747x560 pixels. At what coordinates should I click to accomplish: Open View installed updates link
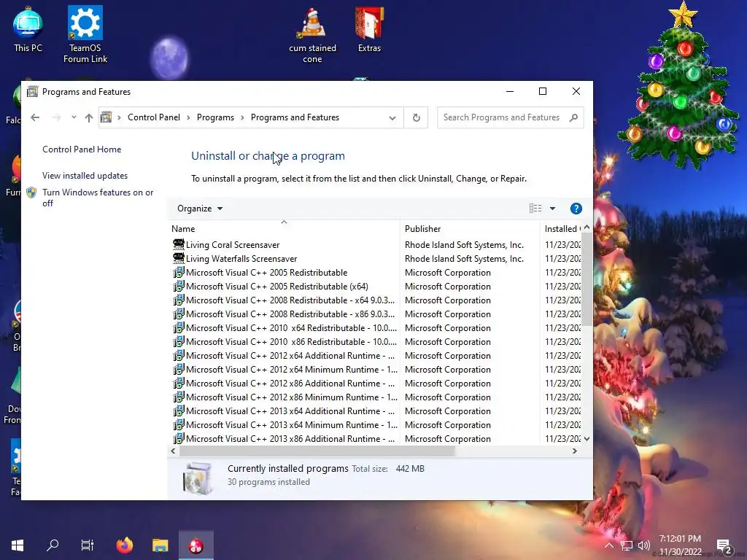coord(85,176)
